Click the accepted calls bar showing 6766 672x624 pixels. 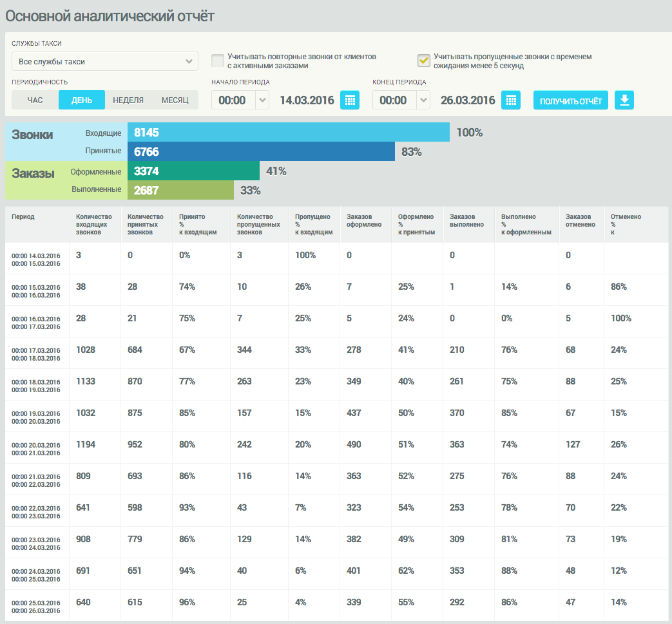coord(261,152)
